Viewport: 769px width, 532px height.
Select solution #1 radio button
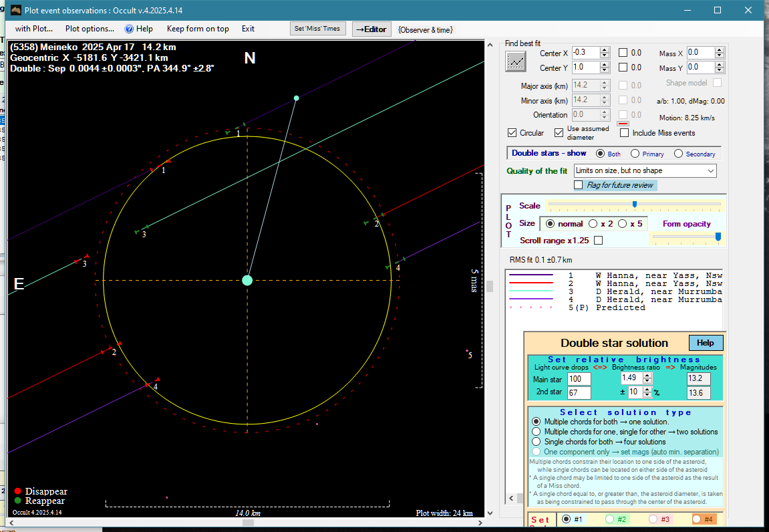tap(567, 519)
